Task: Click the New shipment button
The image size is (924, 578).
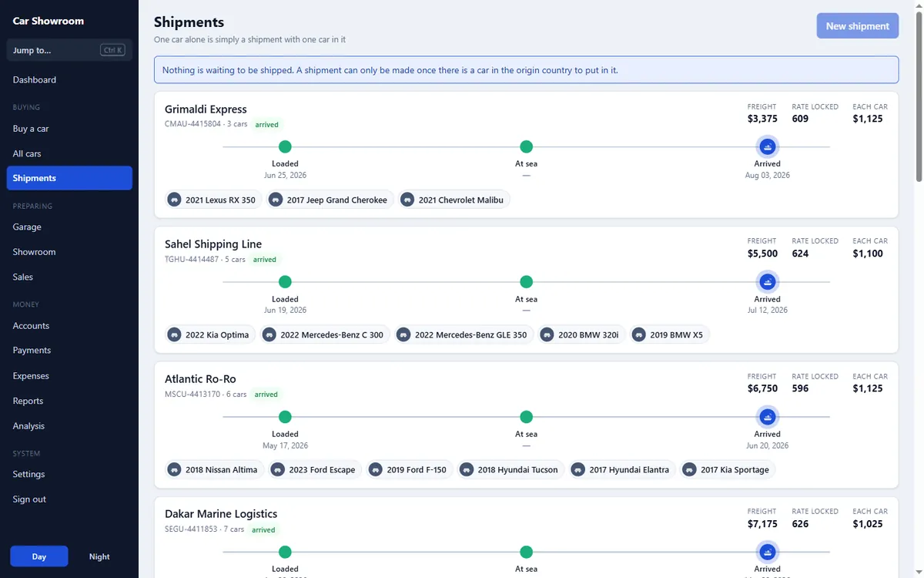Action: [858, 26]
